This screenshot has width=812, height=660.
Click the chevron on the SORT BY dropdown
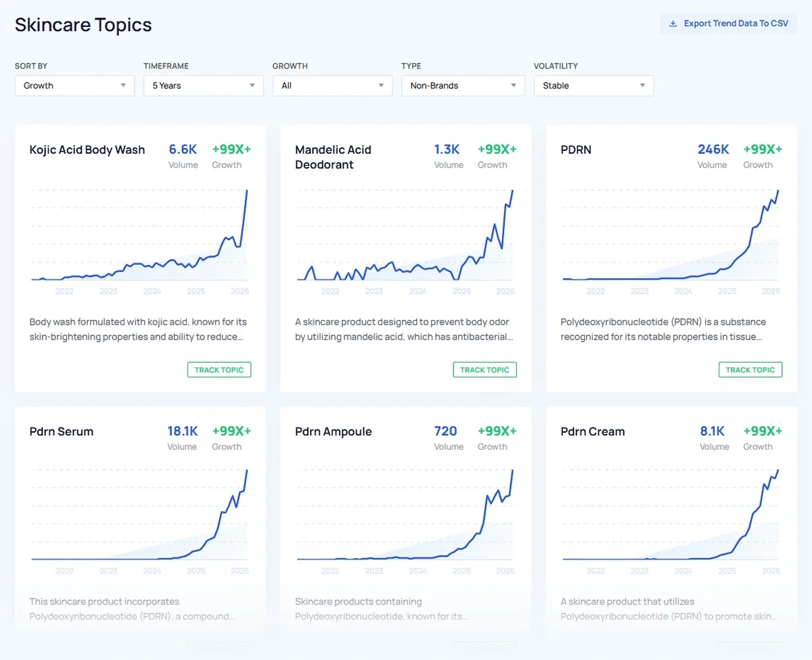click(x=123, y=85)
